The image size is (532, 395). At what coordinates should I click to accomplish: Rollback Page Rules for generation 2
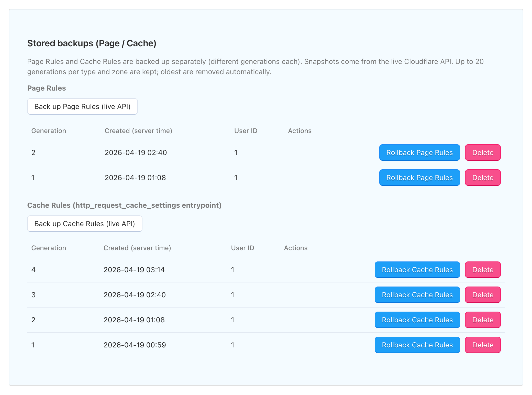pyautogui.click(x=419, y=152)
